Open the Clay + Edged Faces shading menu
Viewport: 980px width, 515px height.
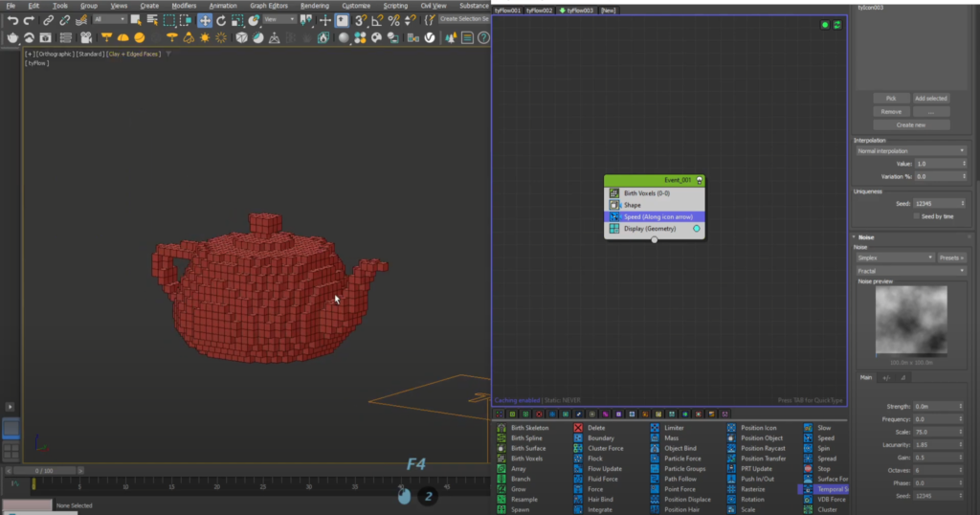134,55
